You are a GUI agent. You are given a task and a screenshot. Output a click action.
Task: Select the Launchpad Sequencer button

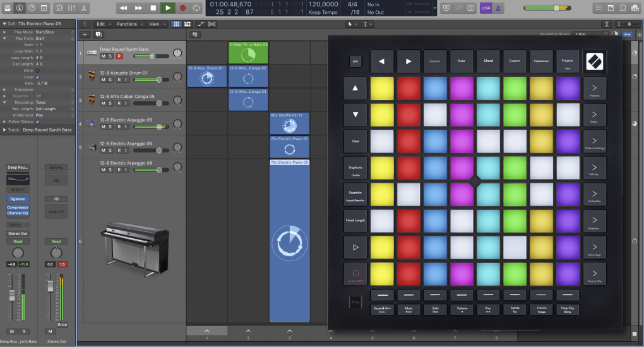541,61
